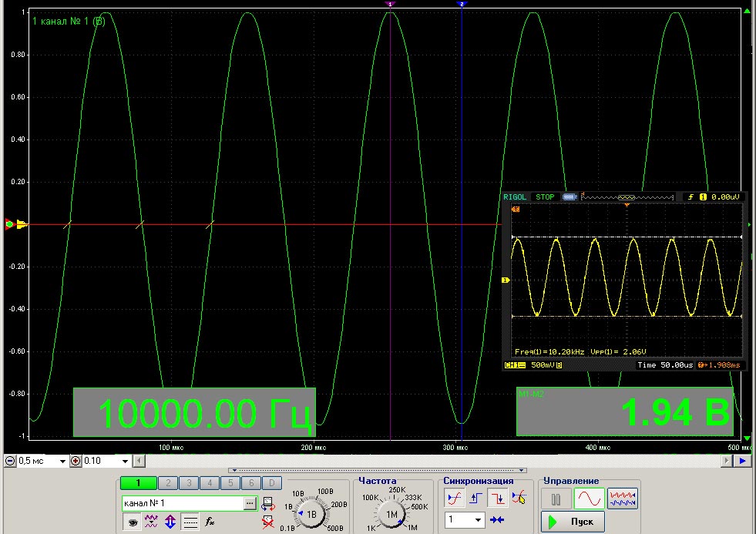This screenshot has height=534, width=756.
Task: Click the red-crossed probe reset icon
Action: point(267,522)
